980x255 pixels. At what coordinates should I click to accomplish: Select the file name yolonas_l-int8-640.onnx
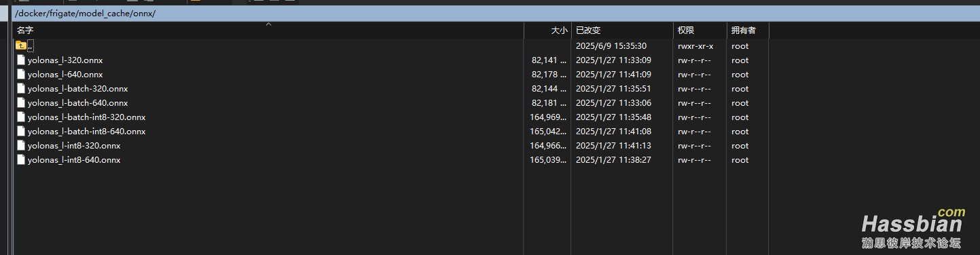coord(74,160)
